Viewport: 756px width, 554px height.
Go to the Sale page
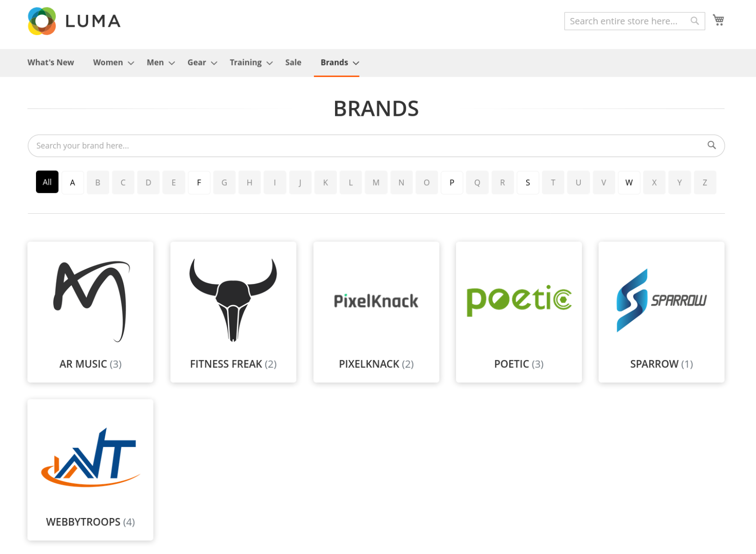pyautogui.click(x=293, y=62)
